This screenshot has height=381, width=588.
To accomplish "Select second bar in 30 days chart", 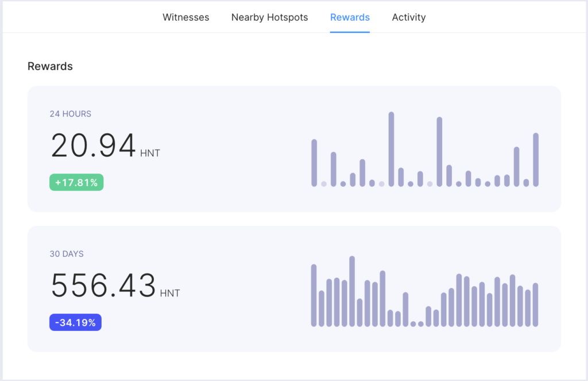I will [x=322, y=309].
